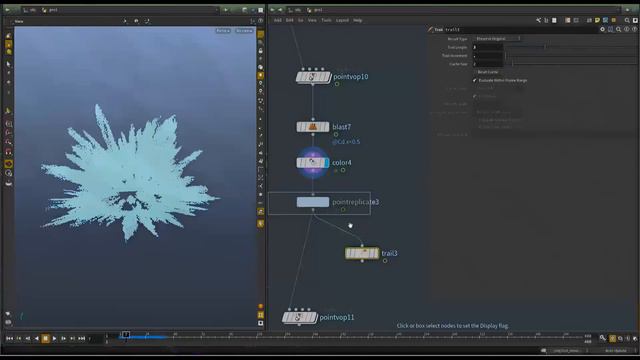Screen dimensions: 640x360
Task: Open the Result Type dropdown
Action: (497, 38)
